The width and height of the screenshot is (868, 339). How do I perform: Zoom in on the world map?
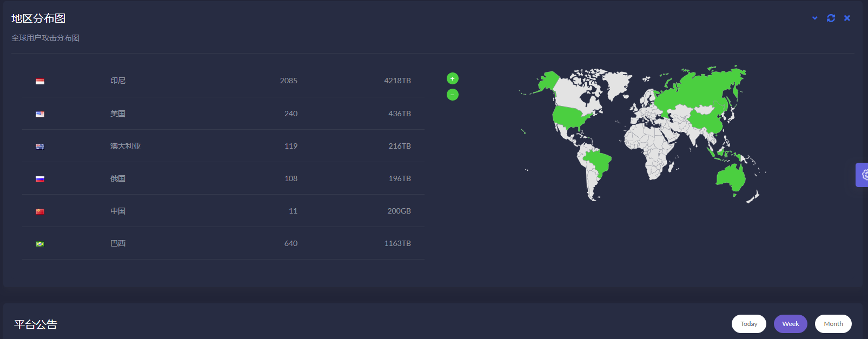(453, 78)
